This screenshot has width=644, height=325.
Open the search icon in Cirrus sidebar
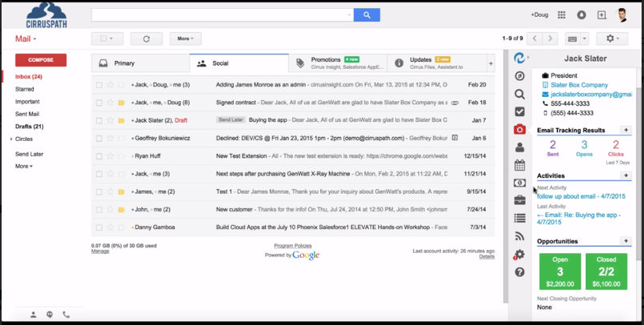pos(519,94)
